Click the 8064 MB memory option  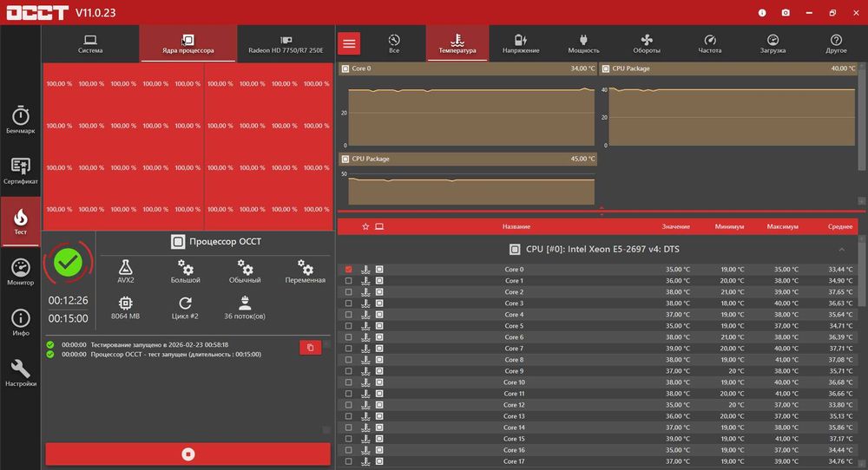126,308
